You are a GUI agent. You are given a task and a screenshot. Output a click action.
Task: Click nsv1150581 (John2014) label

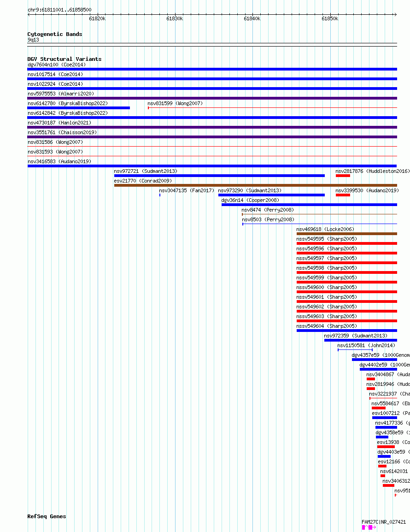click(x=366, y=345)
